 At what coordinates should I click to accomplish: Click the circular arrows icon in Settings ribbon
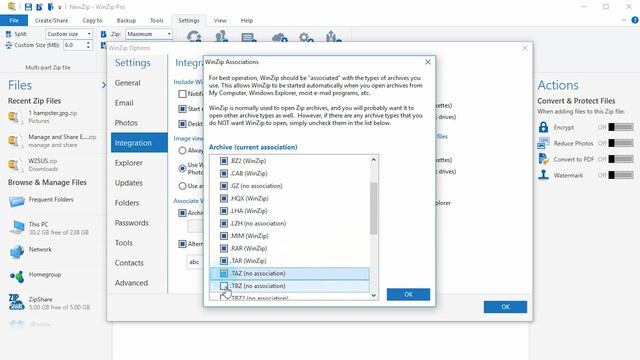point(194,37)
